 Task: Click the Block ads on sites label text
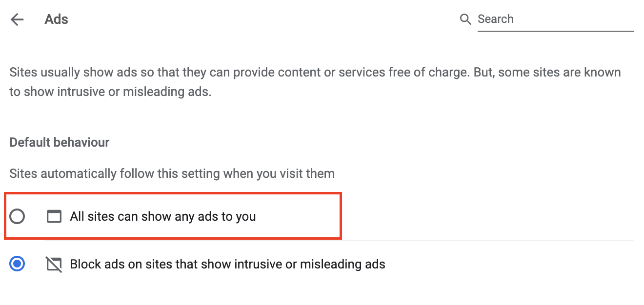228,265
